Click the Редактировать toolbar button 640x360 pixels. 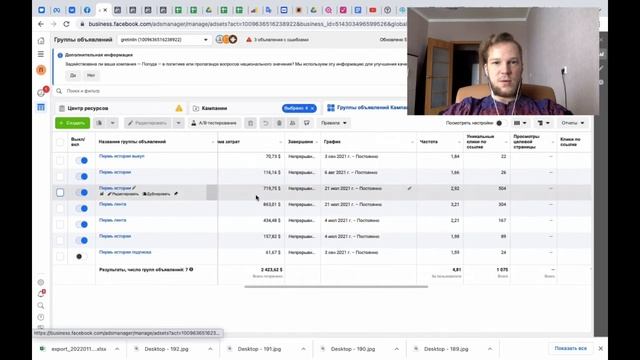point(148,123)
